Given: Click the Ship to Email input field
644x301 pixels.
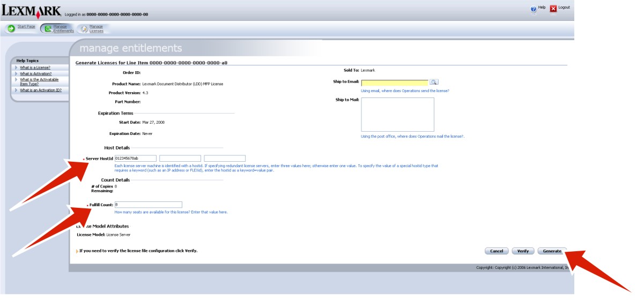Looking at the screenshot, I should [x=395, y=82].
